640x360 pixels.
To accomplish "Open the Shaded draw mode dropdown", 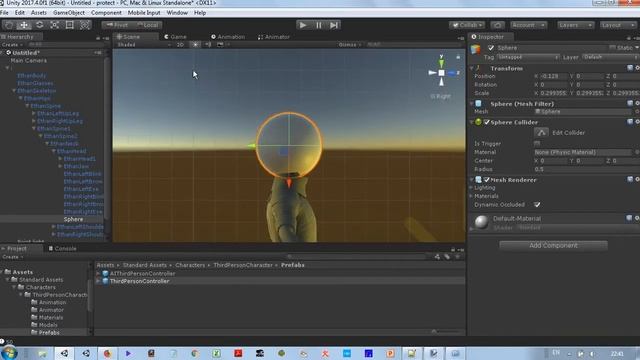I will pos(144,44).
